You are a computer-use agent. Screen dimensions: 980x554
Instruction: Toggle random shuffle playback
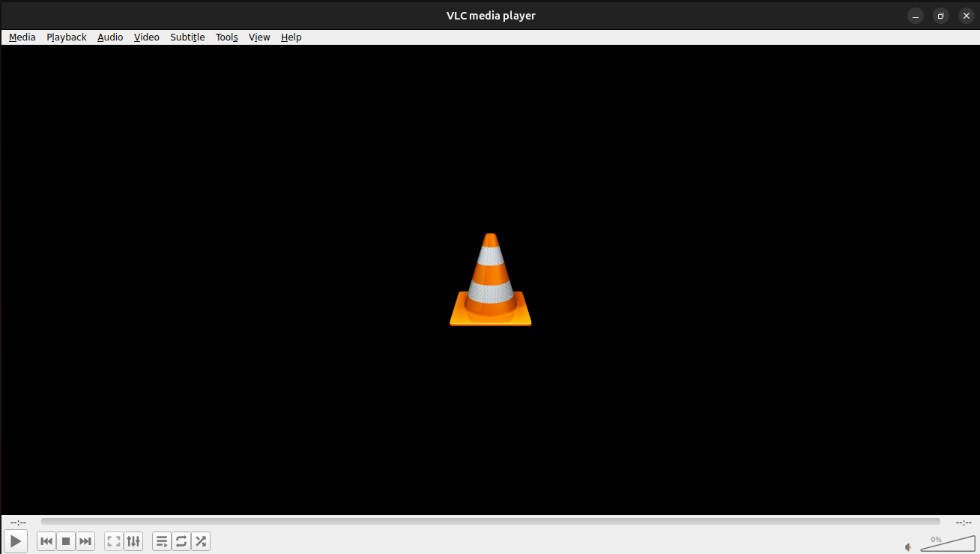(x=201, y=541)
